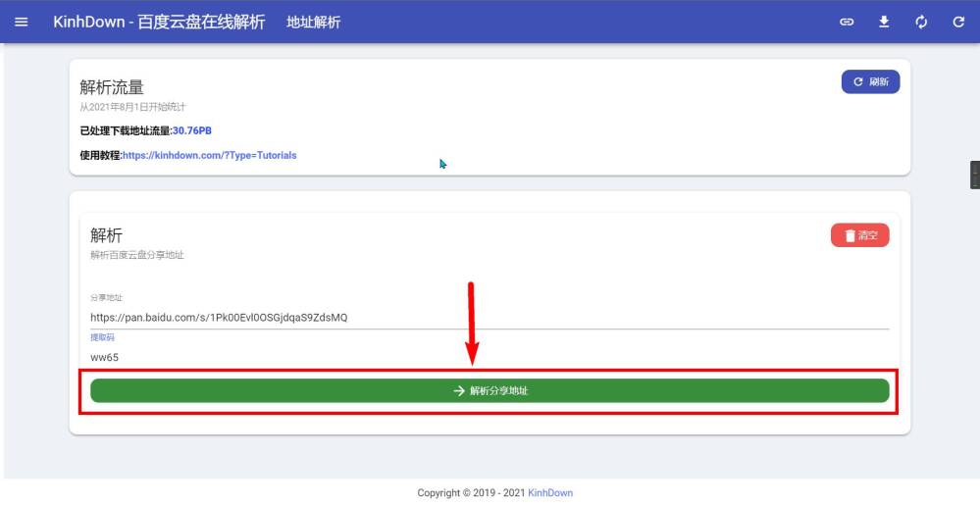
Task: Open the kinhdown.com tutorials link
Action: (x=210, y=155)
